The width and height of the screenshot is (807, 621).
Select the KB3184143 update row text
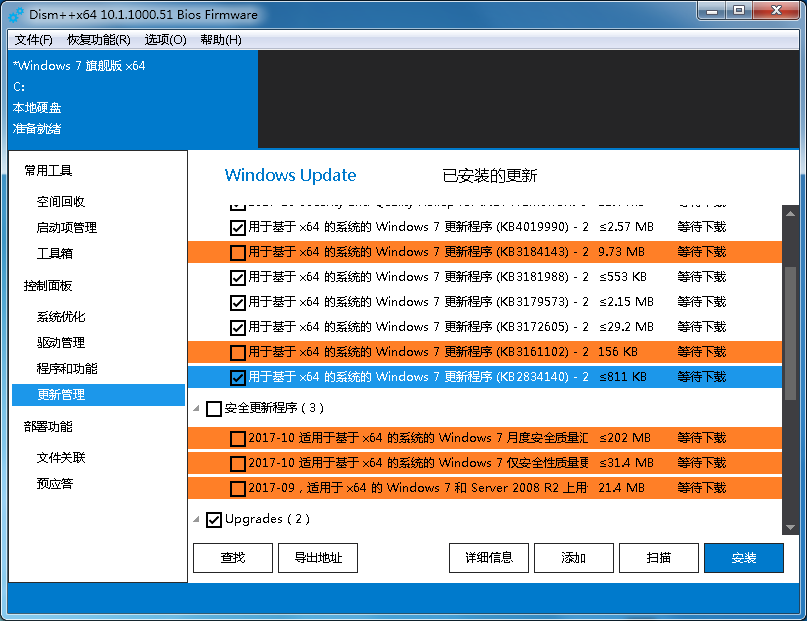pyautogui.click(x=418, y=252)
